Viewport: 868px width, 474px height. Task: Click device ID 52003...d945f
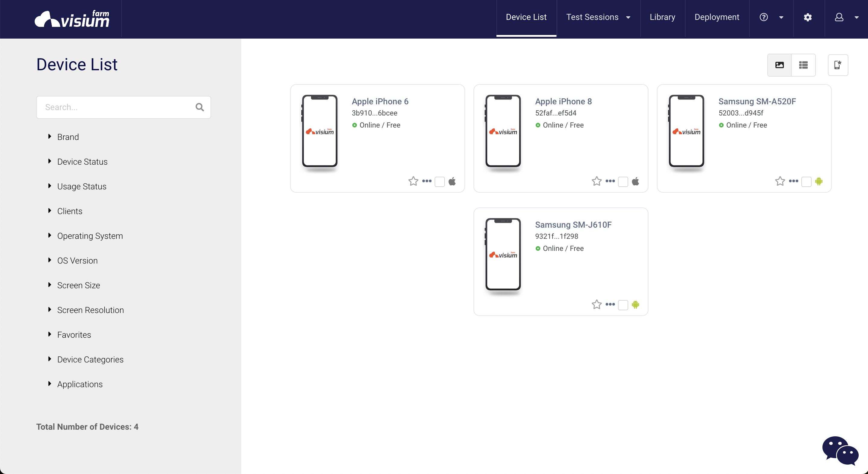[x=741, y=113]
